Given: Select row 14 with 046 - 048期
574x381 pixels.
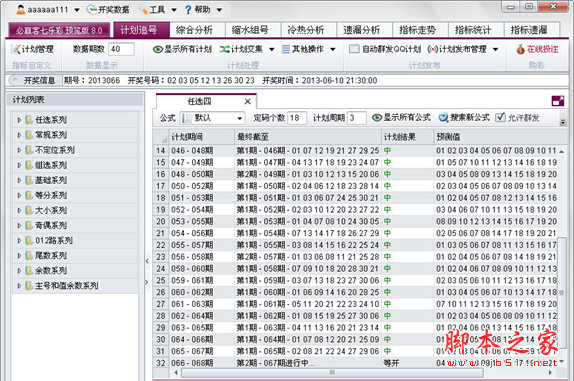Looking at the screenshot, I should [x=355, y=150].
